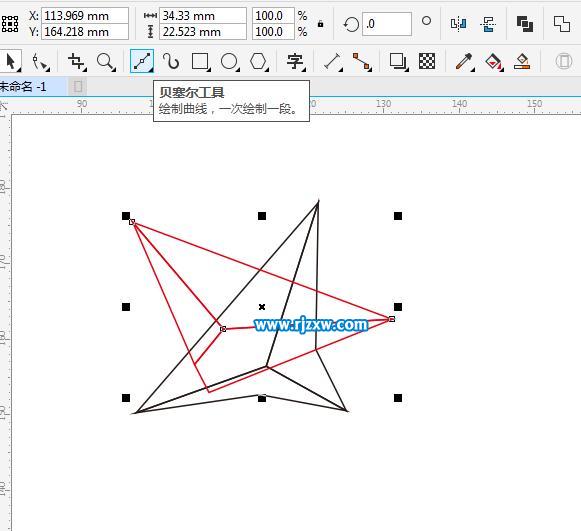Select the Transparency checkerboard tool
Viewport: 581px width, 531px height.
tap(427, 61)
